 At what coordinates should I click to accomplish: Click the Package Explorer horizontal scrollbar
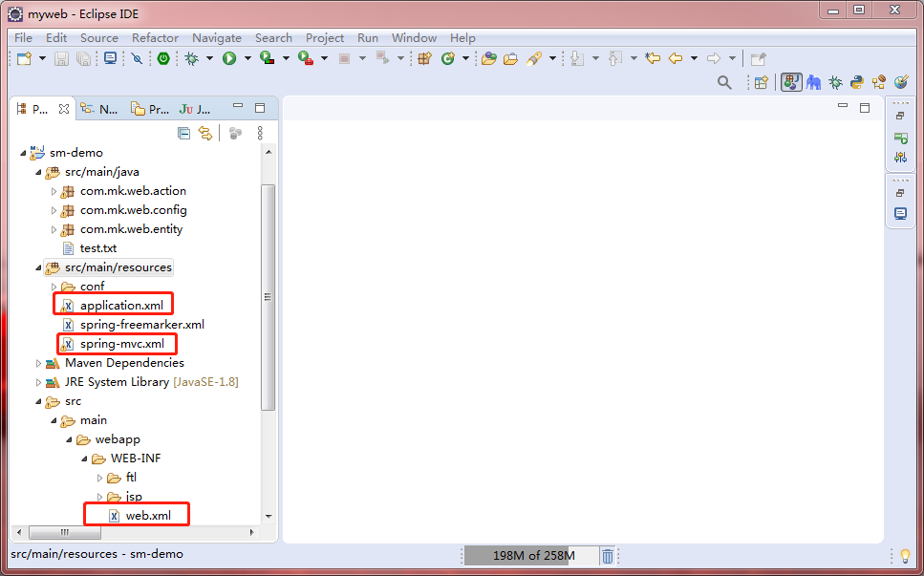coord(65,532)
